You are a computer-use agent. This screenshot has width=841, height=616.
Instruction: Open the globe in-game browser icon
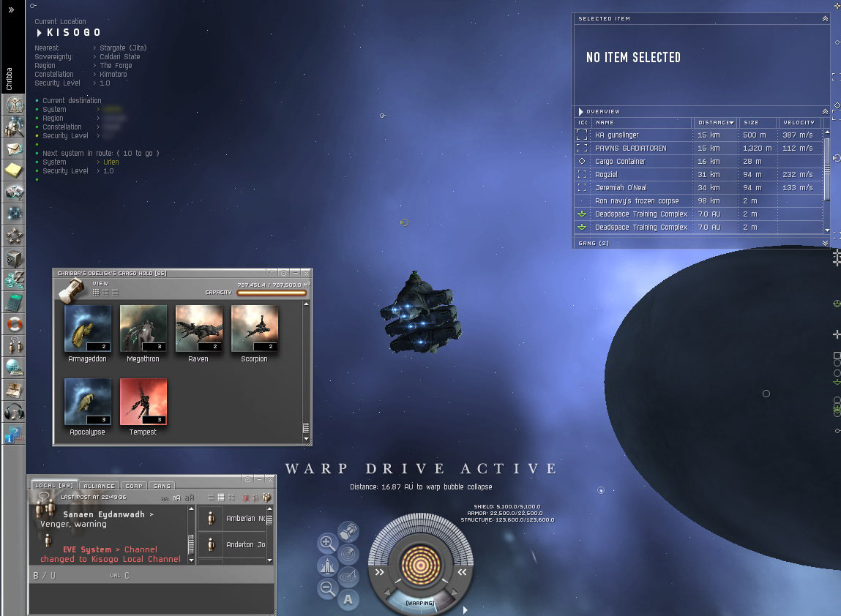pyautogui.click(x=14, y=368)
